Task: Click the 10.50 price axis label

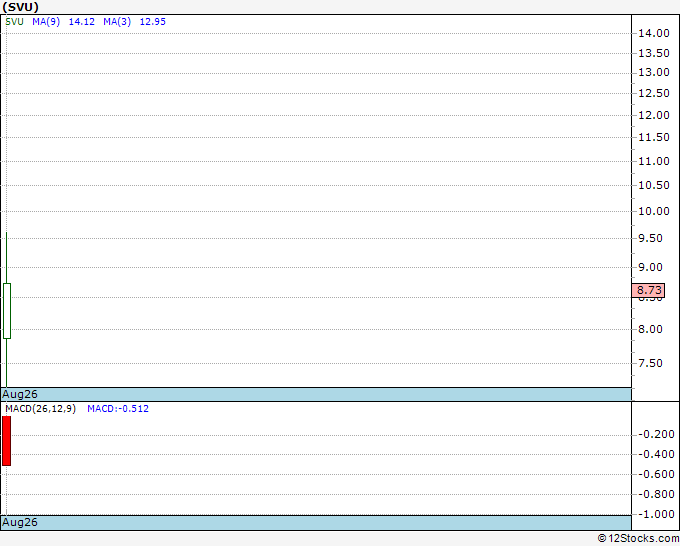Action: tap(654, 185)
